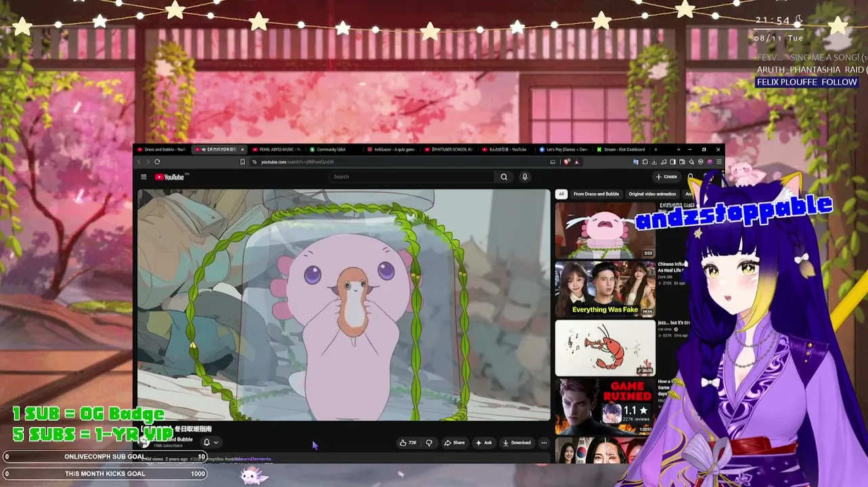Toggle the browser sidebar panel icon
This screenshot has width=868, height=487.
[x=672, y=162]
